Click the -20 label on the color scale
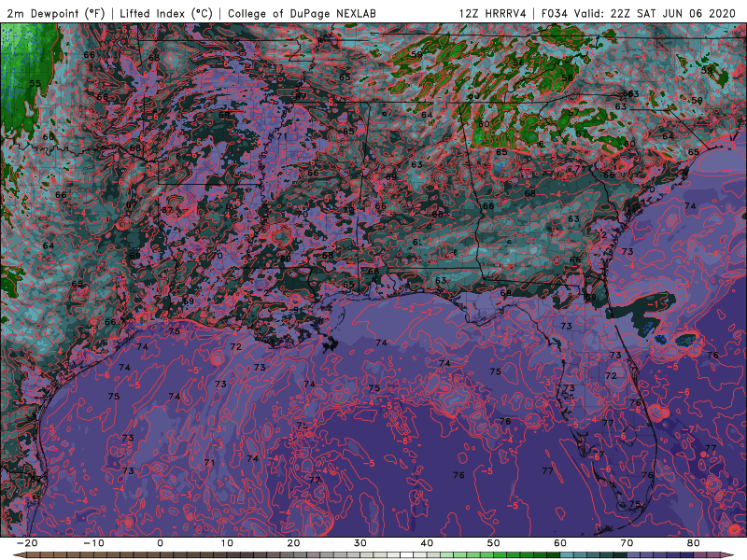747x560 pixels. click(x=27, y=543)
